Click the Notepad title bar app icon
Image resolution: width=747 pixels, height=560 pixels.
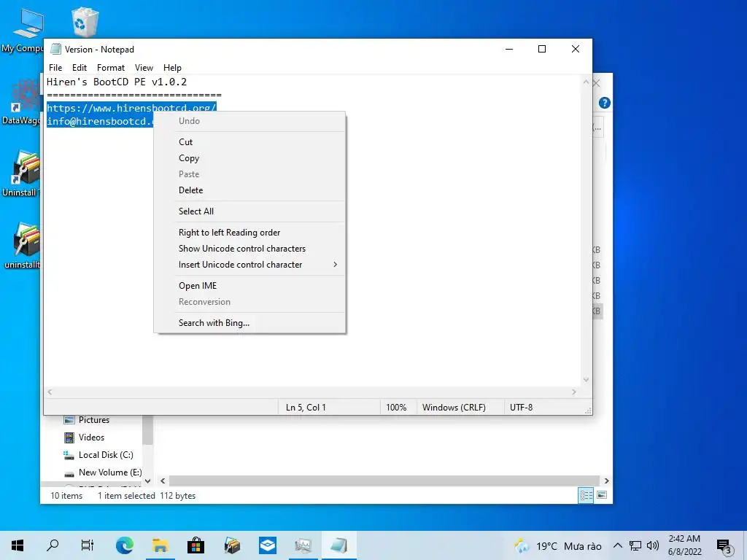pos(56,49)
